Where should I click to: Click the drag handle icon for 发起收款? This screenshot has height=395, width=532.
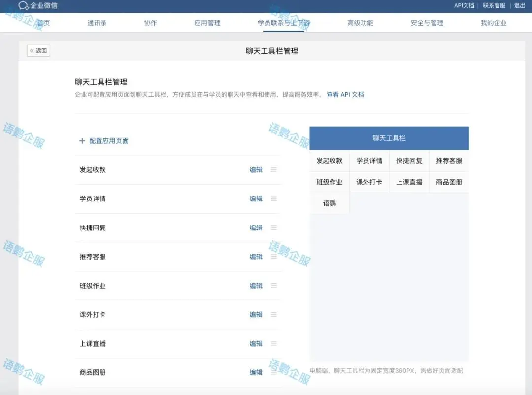click(x=274, y=170)
